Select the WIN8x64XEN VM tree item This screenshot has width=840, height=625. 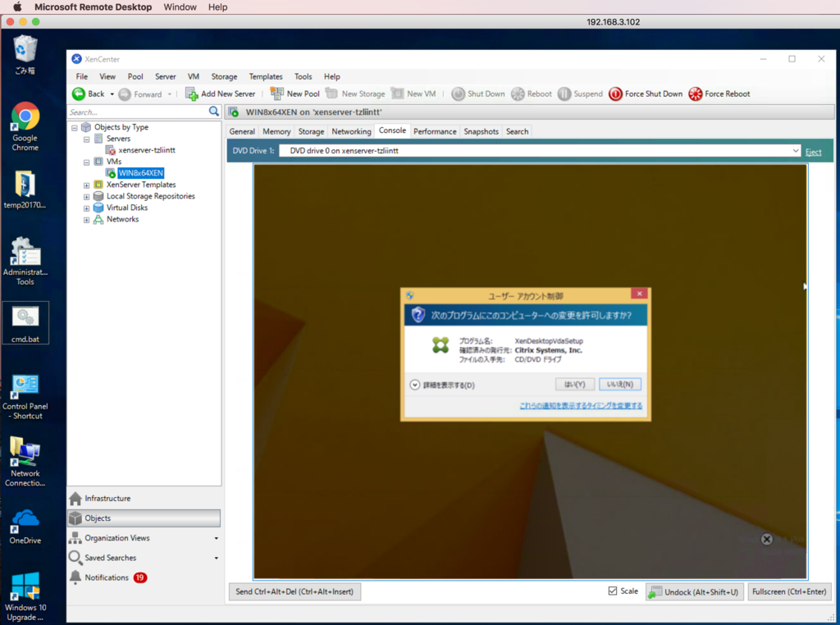pos(141,173)
